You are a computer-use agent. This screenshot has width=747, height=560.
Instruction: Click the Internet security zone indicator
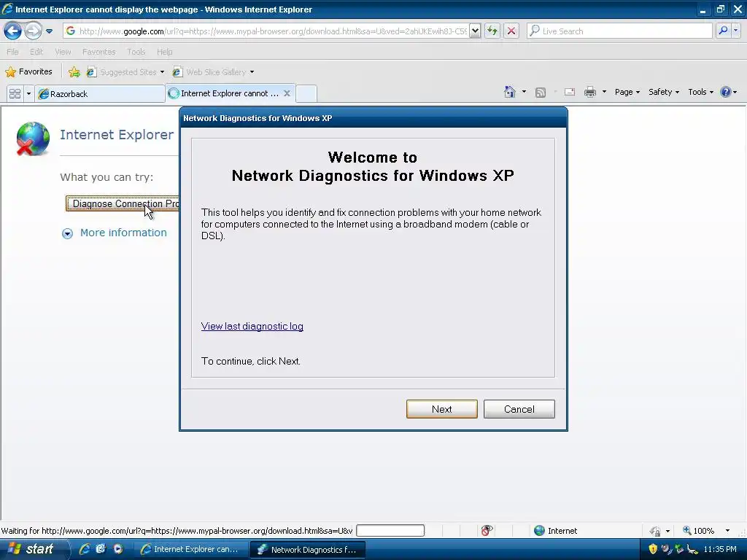pyautogui.click(x=555, y=531)
